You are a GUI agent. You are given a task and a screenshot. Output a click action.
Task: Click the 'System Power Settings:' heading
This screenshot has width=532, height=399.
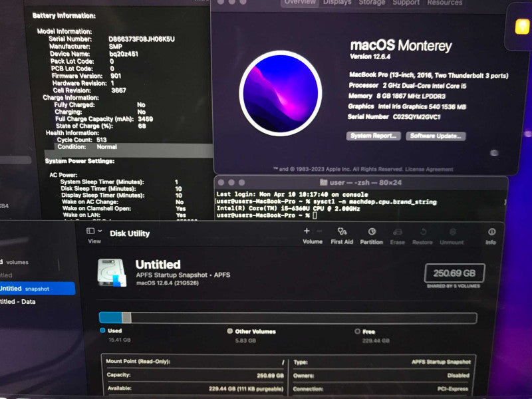pyautogui.click(x=80, y=161)
